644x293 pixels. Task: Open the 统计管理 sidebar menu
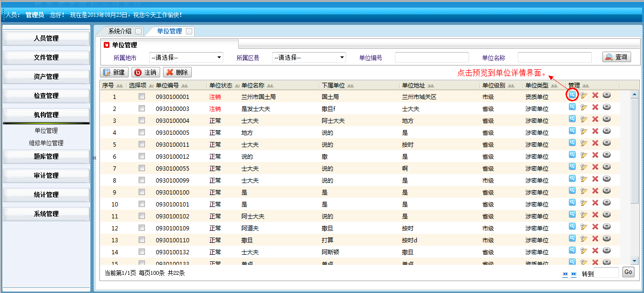click(x=46, y=195)
